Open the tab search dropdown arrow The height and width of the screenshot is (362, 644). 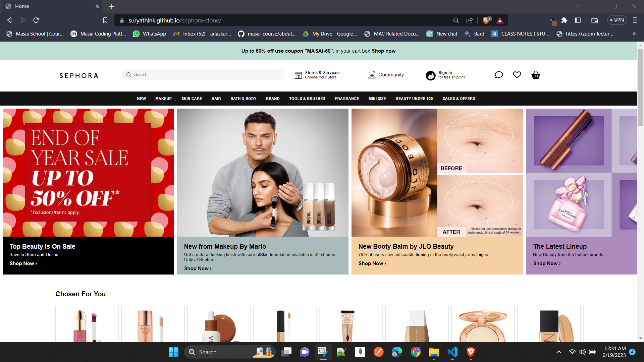[577, 6]
